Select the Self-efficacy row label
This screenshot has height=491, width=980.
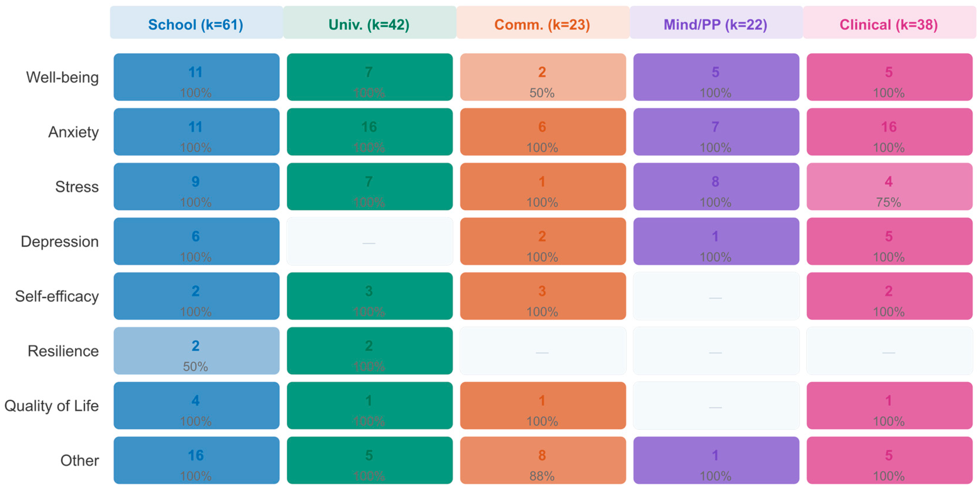57,296
